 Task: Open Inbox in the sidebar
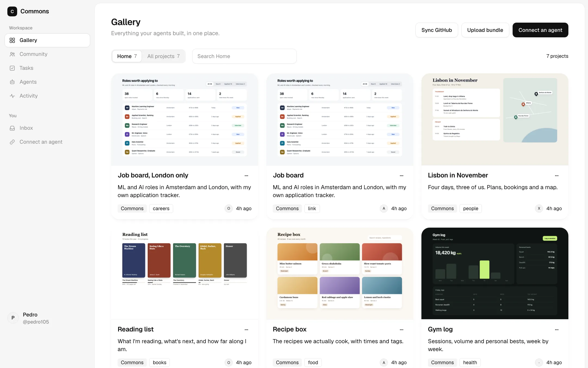click(47, 128)
